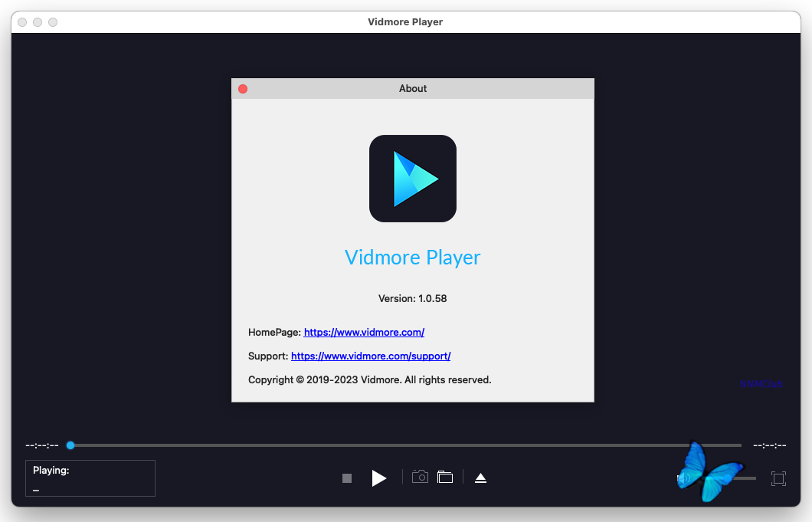812x522 pixels.
Task: Start playback with the Play button
Action: [x=379, y=478]
